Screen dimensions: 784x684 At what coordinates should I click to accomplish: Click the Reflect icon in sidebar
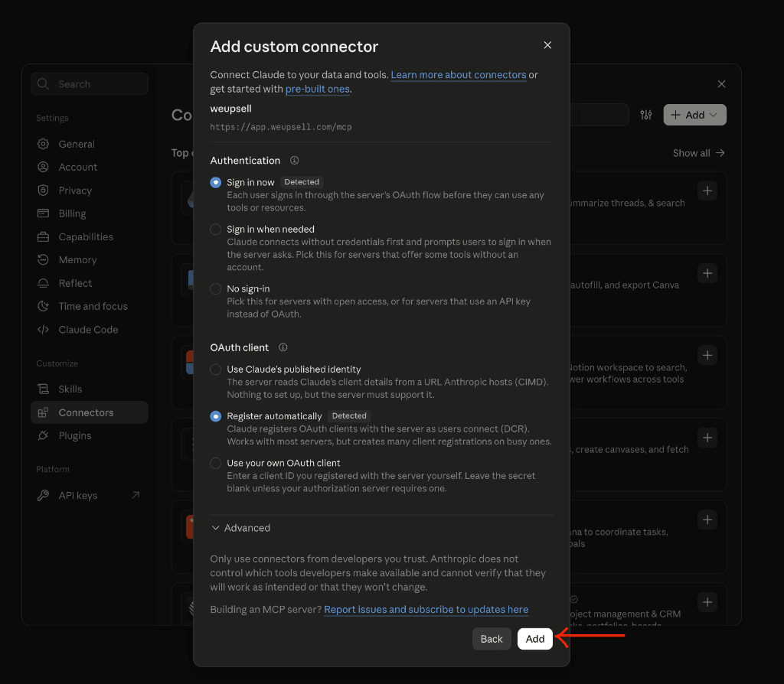43,283
